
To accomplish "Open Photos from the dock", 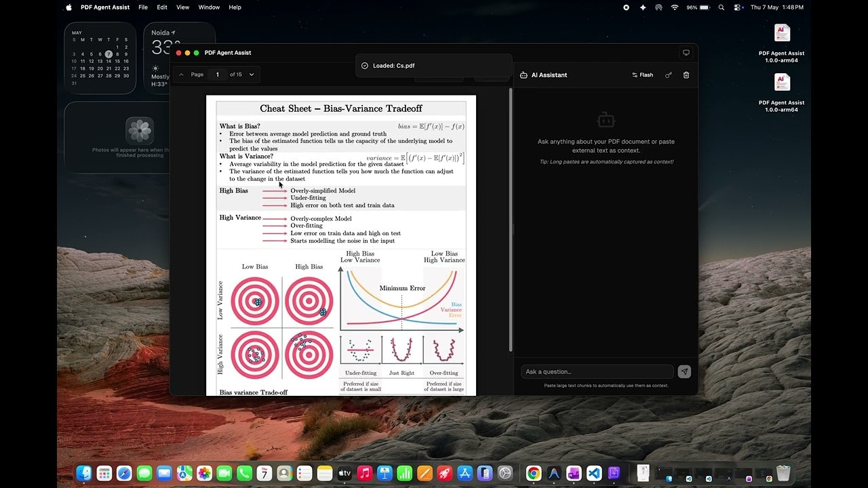I will click(204, 473).
